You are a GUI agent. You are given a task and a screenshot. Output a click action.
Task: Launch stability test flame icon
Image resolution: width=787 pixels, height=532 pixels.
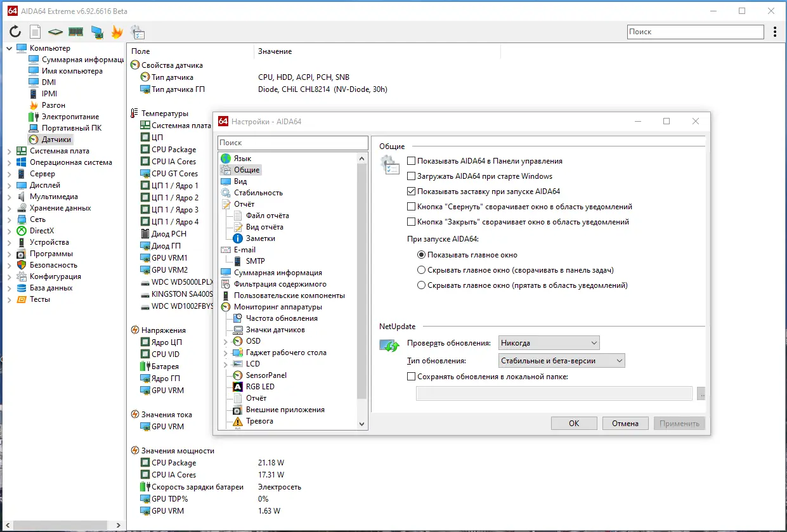117,32
